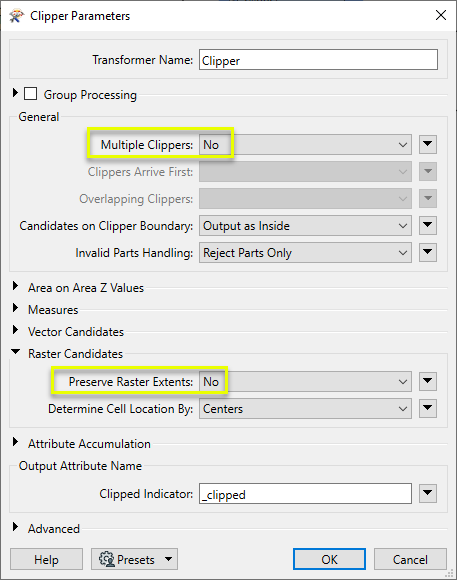Open the menu arrow beside Invalid Parts Handling
This screenshot has width=457, height=580.
(x=428, y=252)
